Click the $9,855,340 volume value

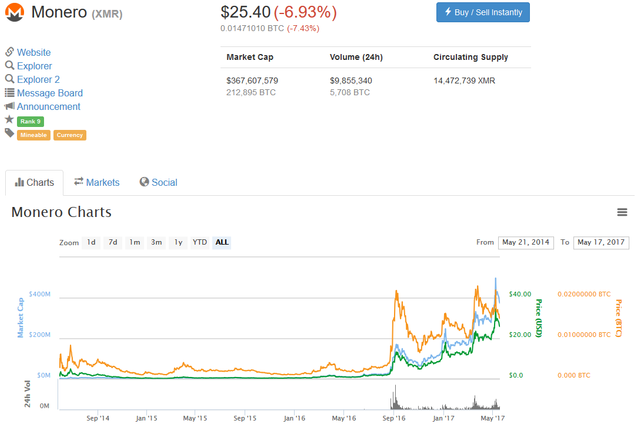[x=351, y=80]
